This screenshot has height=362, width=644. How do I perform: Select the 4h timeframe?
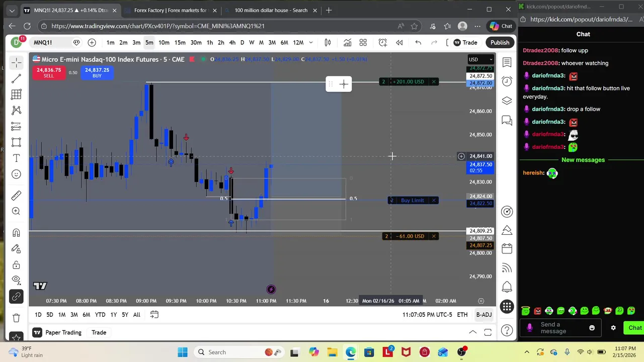point(232,43)
